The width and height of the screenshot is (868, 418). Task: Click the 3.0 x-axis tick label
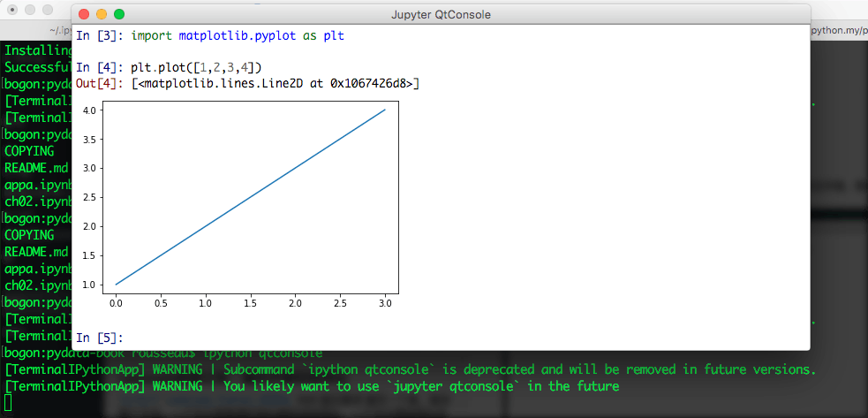point(385,304)
